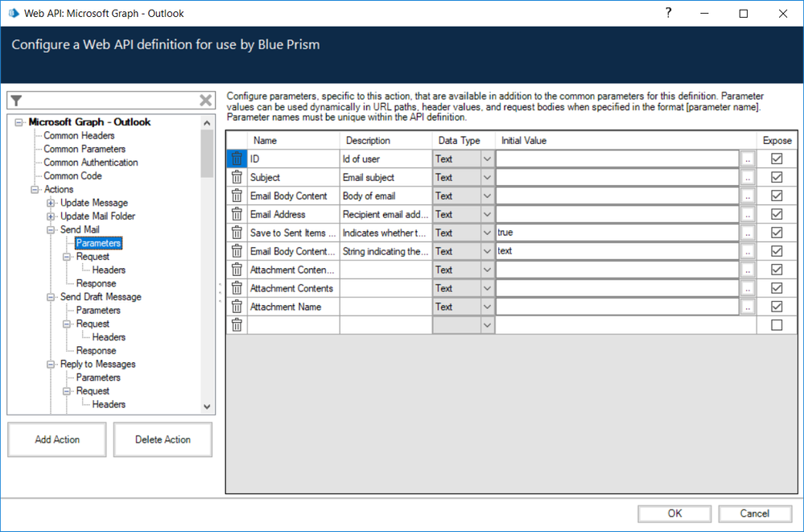This screenshot has height=532, width=804.
Task: Toggle Expose checkbox for Attachment Name
Action: (777, 307)
